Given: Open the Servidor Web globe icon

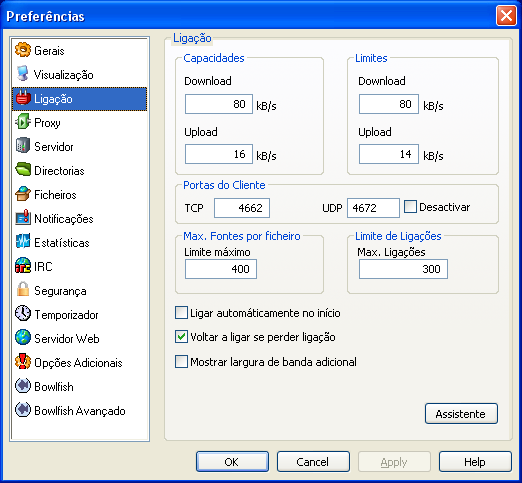Looking at the screenshot, I should tap(23, 338).
